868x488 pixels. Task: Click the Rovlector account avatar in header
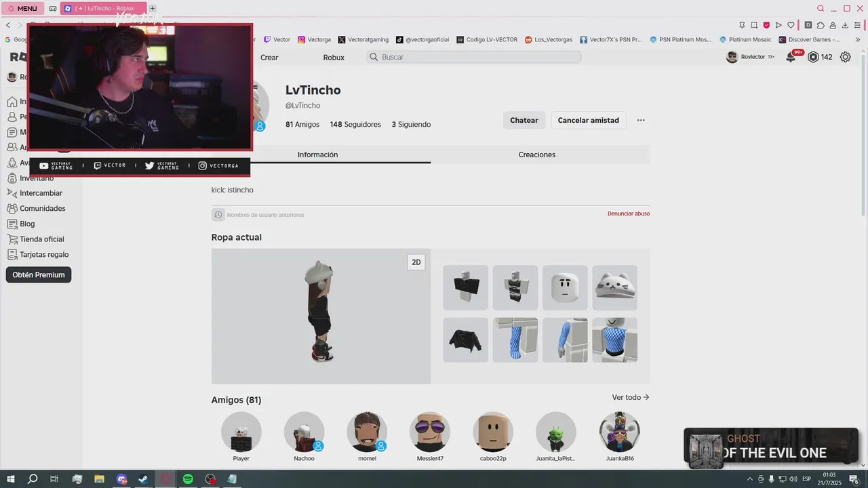coord(732,58)
